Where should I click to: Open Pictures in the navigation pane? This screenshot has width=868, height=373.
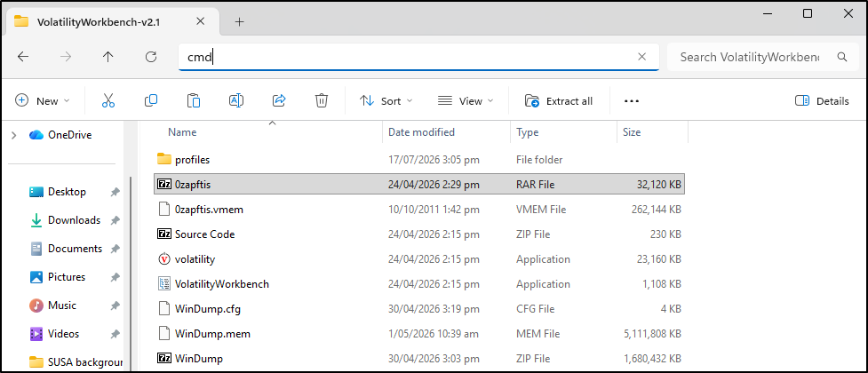coord(67,277)
